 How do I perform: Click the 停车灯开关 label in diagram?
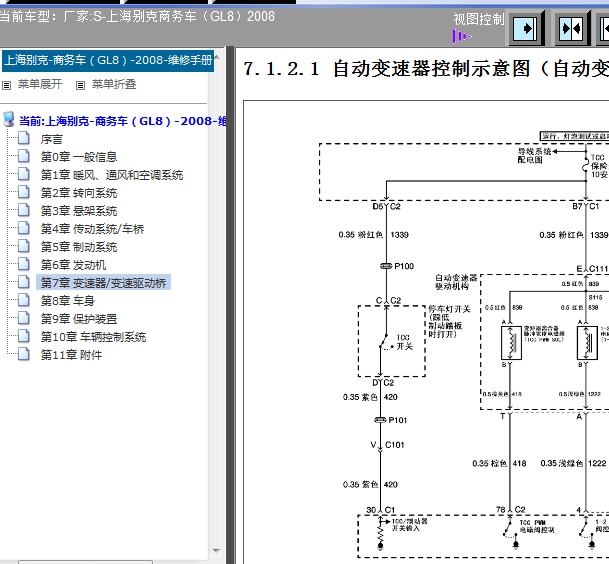[449, 321]
